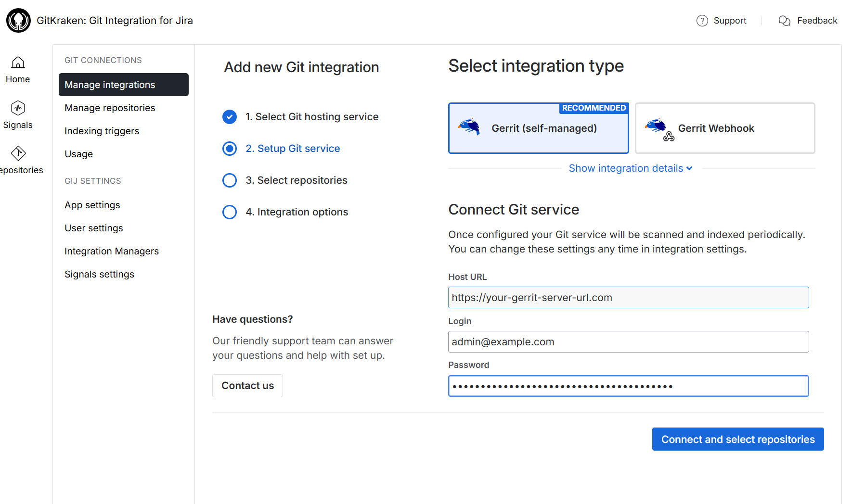The height and width of the screenshot is (504, 852).
Task: Open Manage repositories menu item
Action: [110, 108]
